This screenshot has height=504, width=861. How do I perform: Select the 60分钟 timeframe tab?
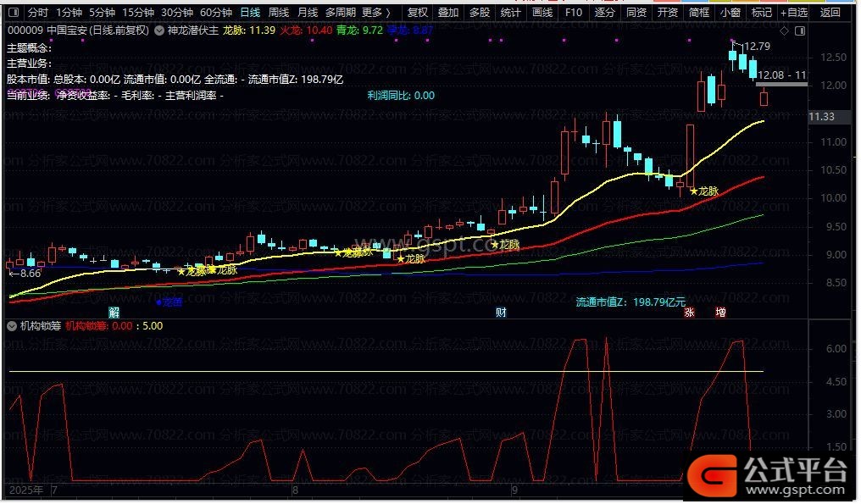coord(216,13)
